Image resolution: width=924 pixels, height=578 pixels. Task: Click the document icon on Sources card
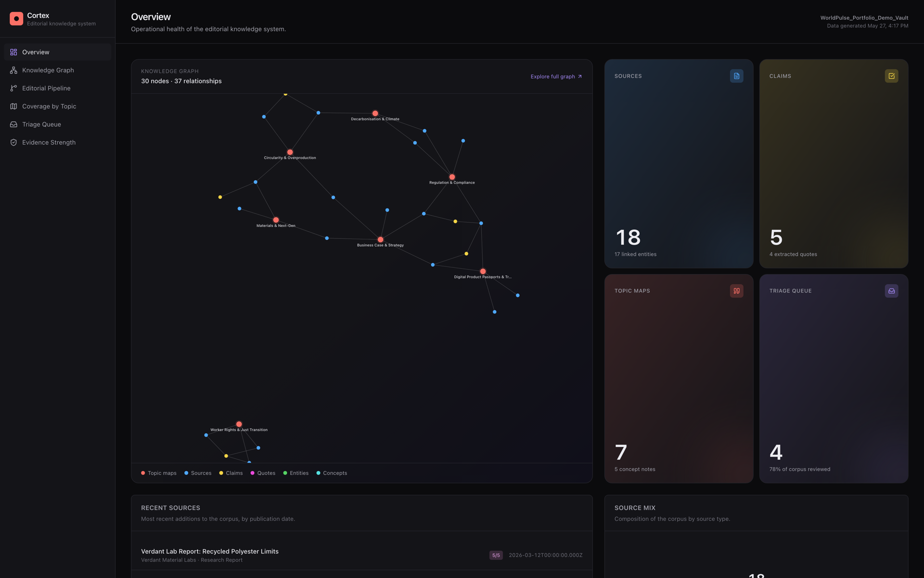736,76
